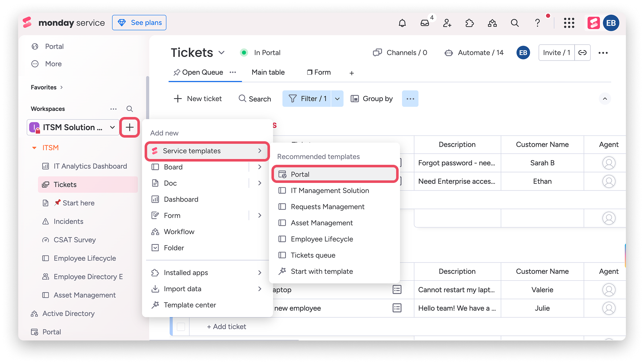644x364 pixels.
Task: Click the invite members person icon
Action: pyautogui.click(x=447, y=23)
